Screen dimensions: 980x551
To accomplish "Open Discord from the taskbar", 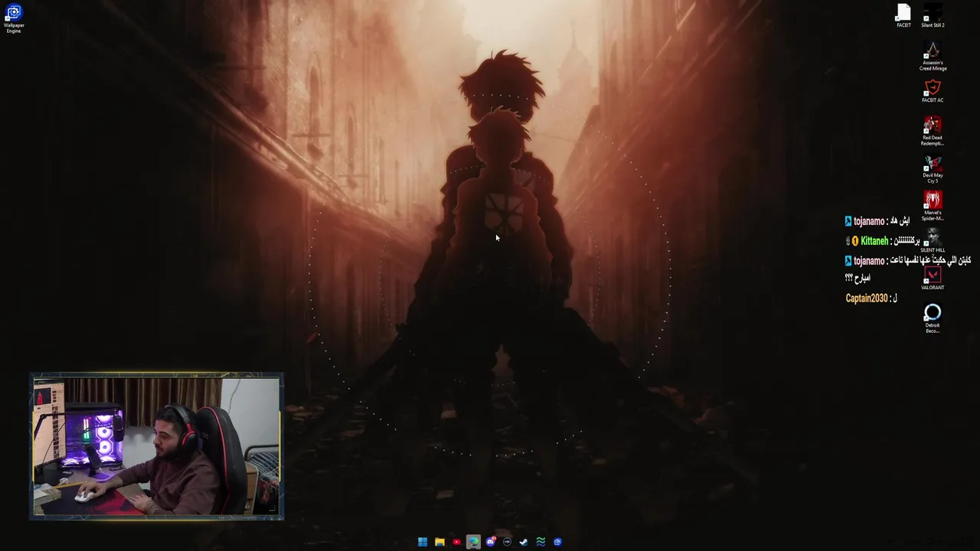I will point(490,542).
